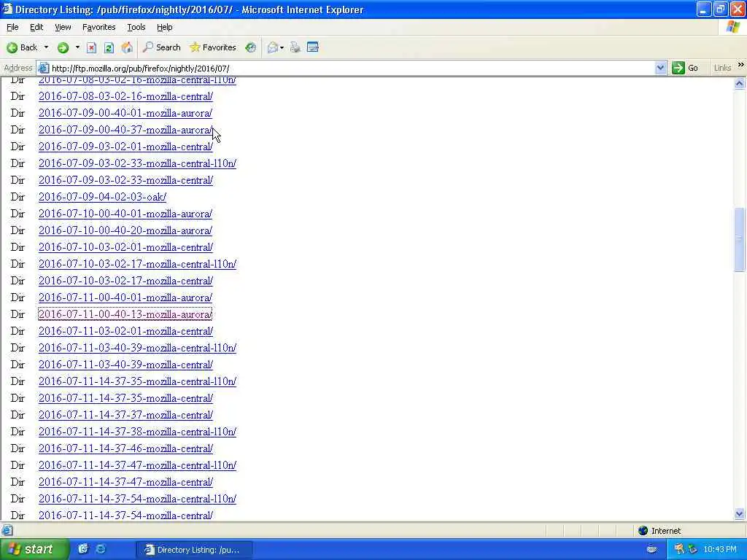The width and height of the screenshot is (747, 560).
Task: Expand the address bar dropdown arrow
Action: point(659,68)
